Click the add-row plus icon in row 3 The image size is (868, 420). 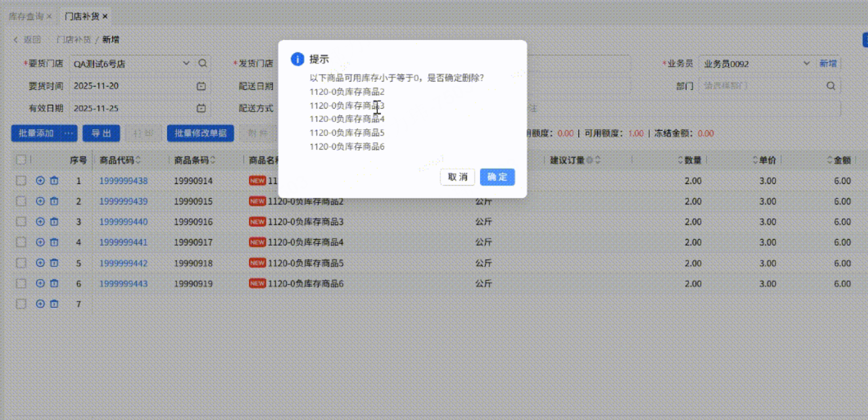coord(40,222)
